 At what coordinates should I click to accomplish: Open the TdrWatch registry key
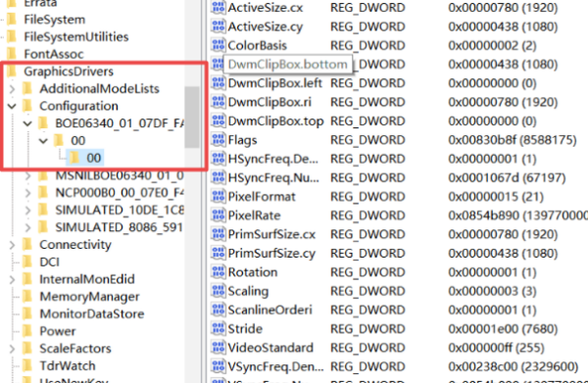click(x=68, y=365)
